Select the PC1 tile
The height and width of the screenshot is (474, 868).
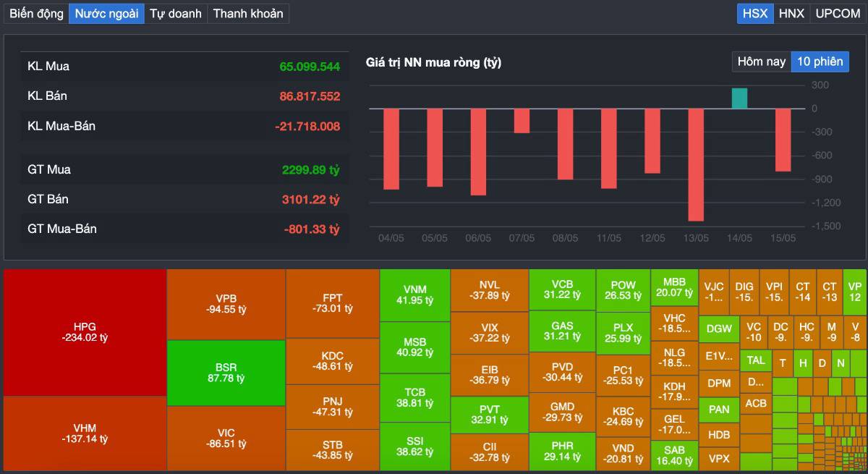[x=623, y=375]
